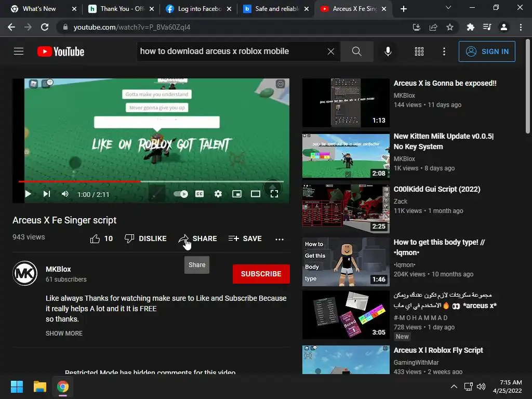
Task: Open a new browser tab
Action: (x=403, y=9)
